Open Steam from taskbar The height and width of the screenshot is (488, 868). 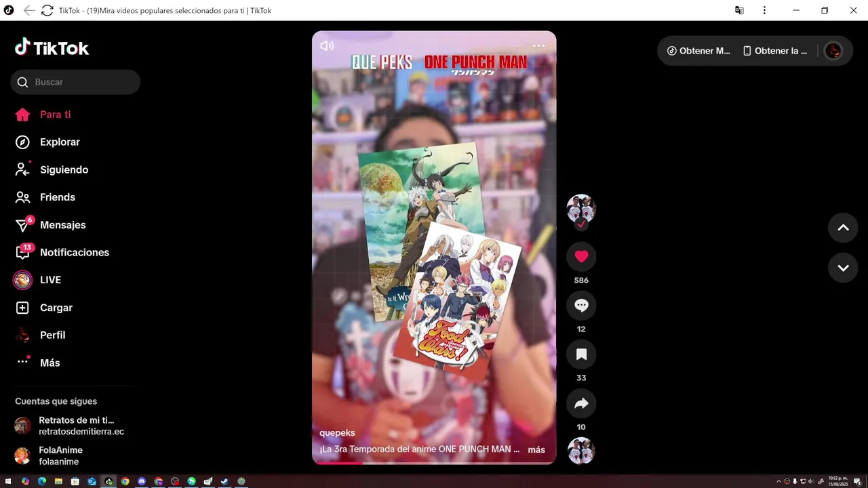coord(224,481)
